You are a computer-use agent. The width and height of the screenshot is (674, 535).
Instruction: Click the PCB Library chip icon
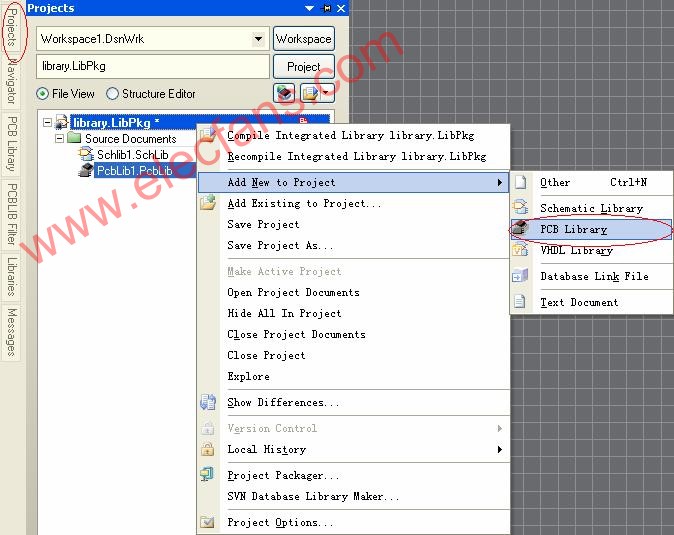(520, 228)
